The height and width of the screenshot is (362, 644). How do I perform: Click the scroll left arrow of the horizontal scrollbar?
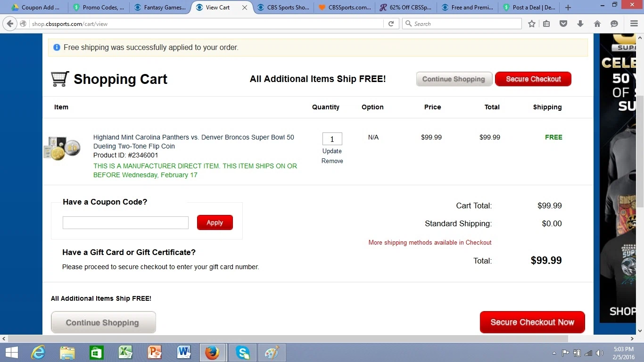(4, 338)
